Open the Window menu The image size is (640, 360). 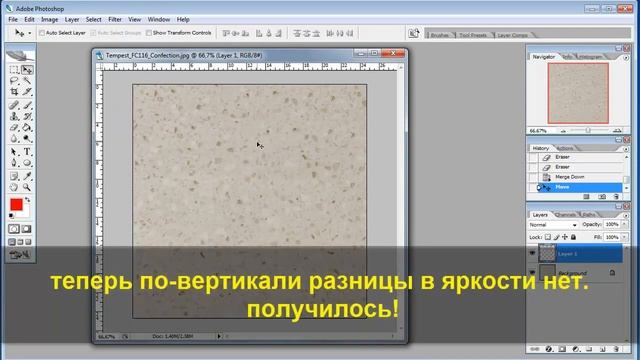tap(159, 20)
